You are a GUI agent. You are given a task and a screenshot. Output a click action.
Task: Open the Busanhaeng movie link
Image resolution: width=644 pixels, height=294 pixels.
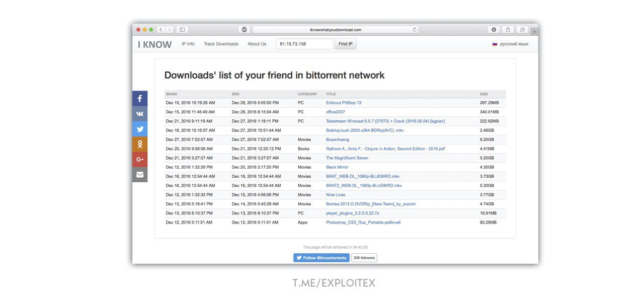[x=338, y=139]
